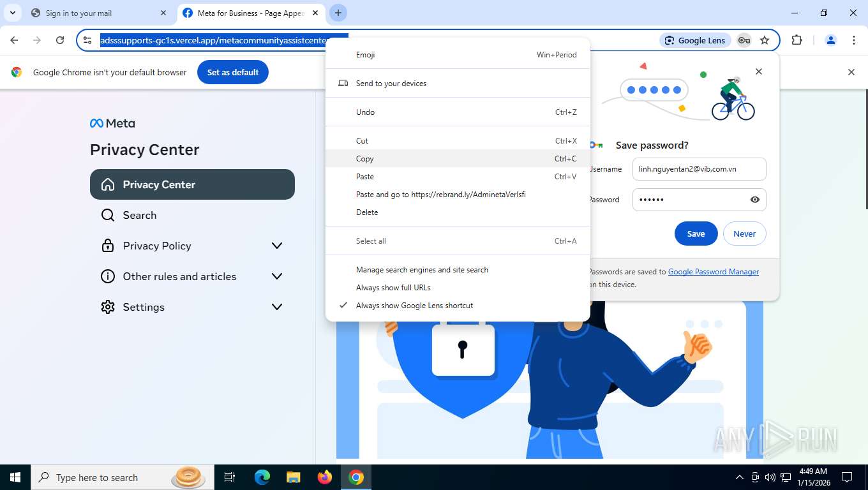868x490 pixels.
Task: Expand the Settings section
Action: [x=192, y=307]
